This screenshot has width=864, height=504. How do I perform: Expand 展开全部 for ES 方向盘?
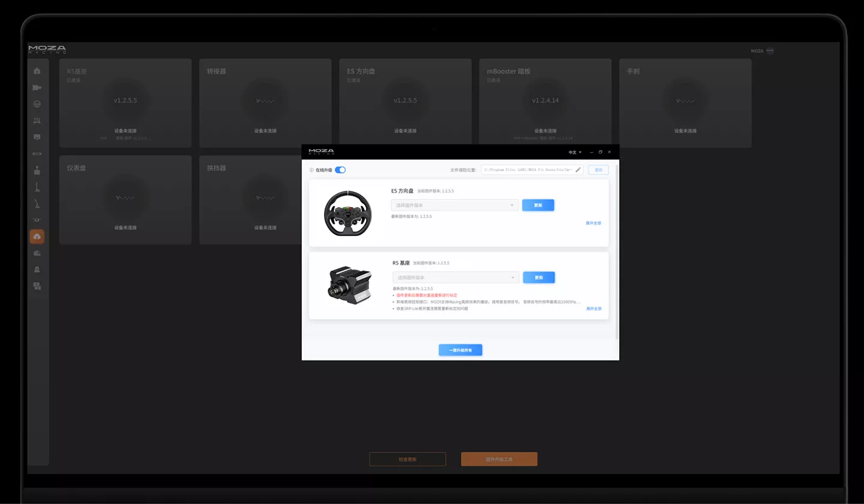tap(593, 223)
